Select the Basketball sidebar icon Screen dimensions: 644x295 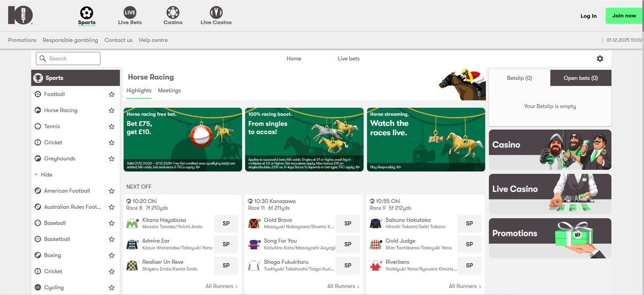click(x=38, y=239)
